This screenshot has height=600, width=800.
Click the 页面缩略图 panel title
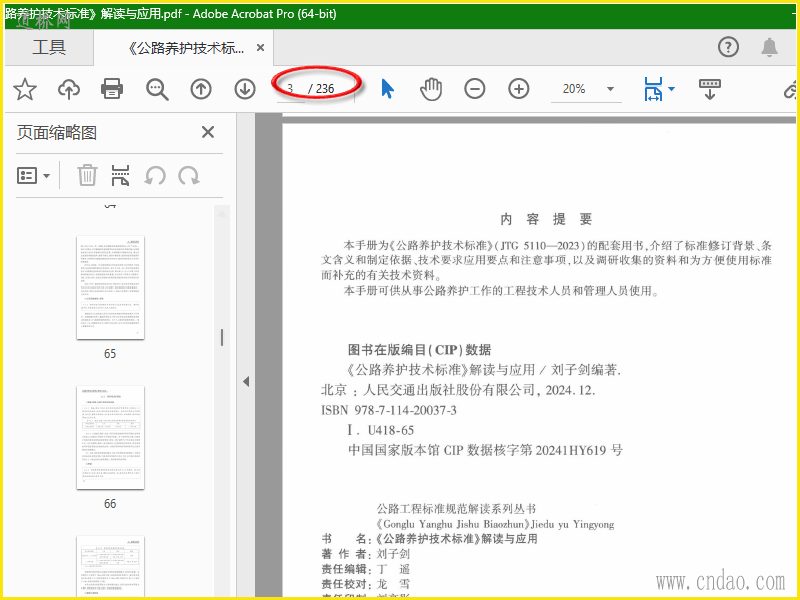(x=57, y=133)
